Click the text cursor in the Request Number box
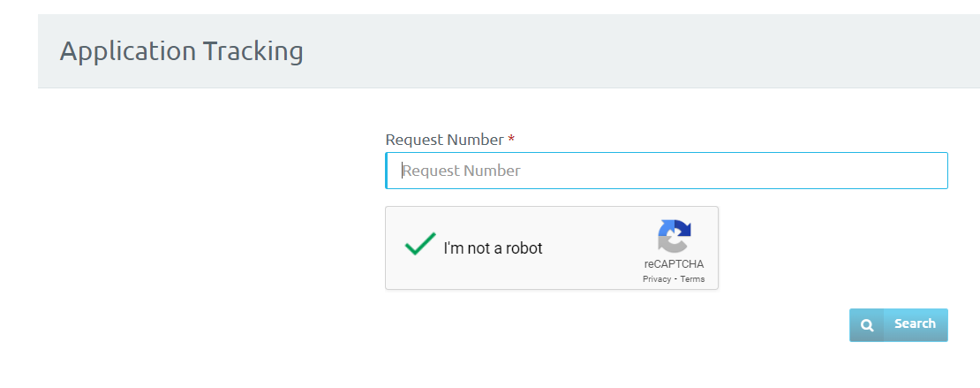The height and width of the screenshot is (388, 980). [402, 171]
